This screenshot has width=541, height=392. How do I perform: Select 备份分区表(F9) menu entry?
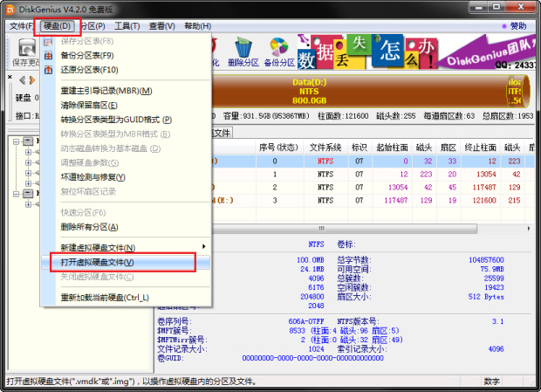tap(126, 55)
